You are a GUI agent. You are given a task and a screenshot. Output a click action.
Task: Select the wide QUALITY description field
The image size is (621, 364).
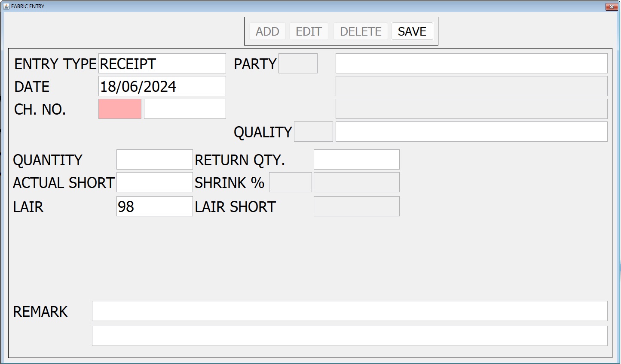click(471, 132)
